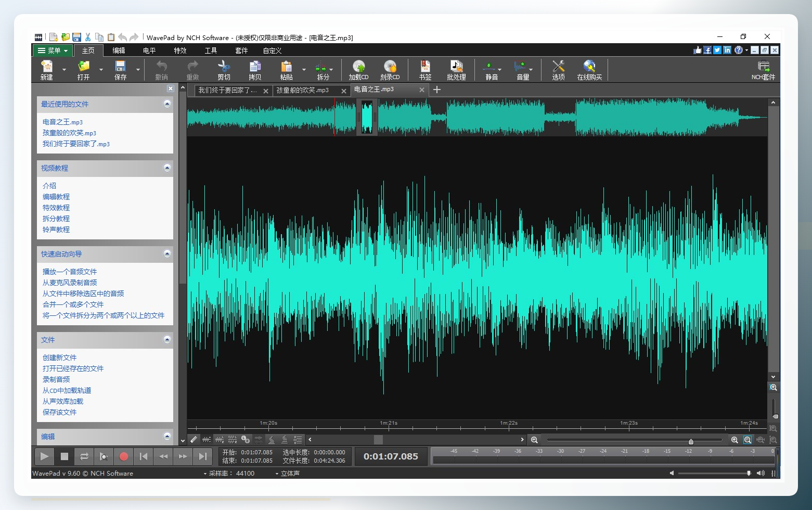Switch to the 特效 ribbon tab
The image size is (812, 510).
180,50
